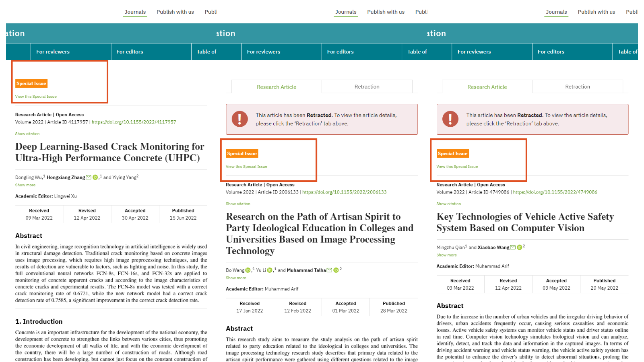Click the email envelope icon beside Xiaobao Wang

pos(513,247)
